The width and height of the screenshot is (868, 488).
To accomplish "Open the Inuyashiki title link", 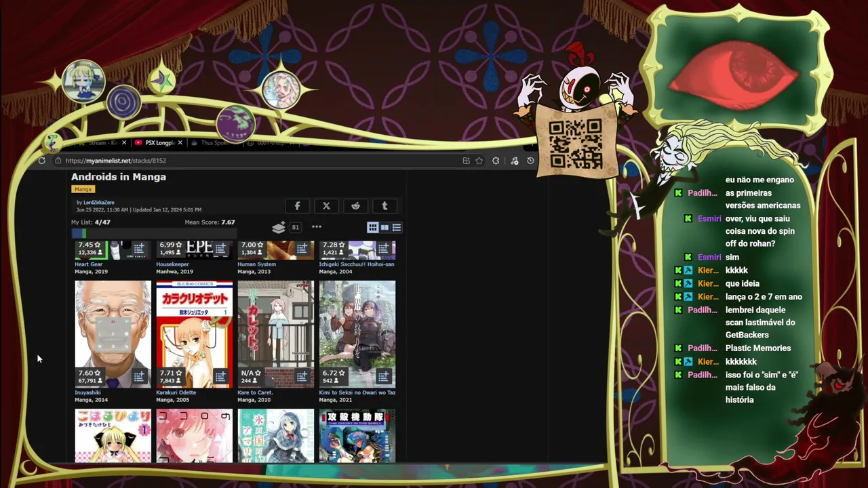I will click(87, 392).
